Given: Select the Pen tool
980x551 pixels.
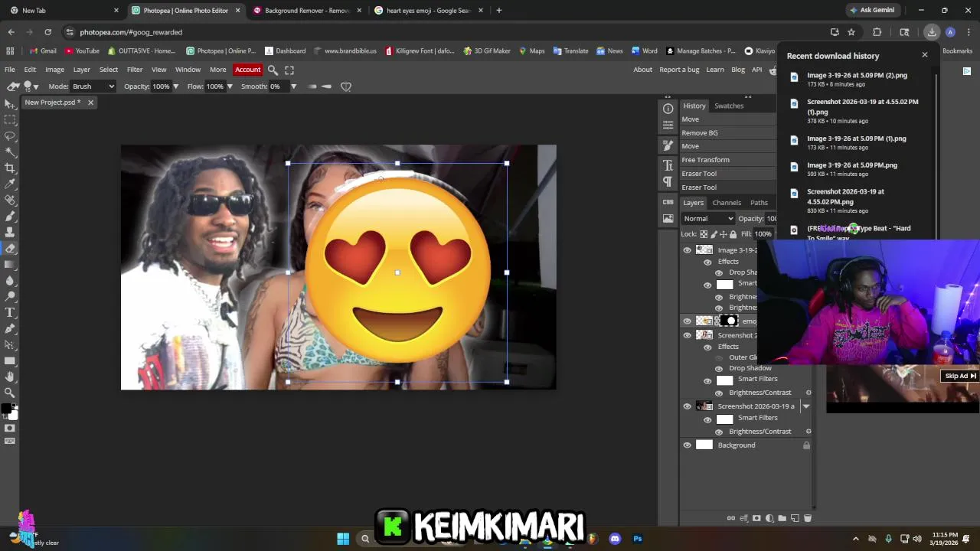Looking at the screenshot, I should [x=10, y=329].
